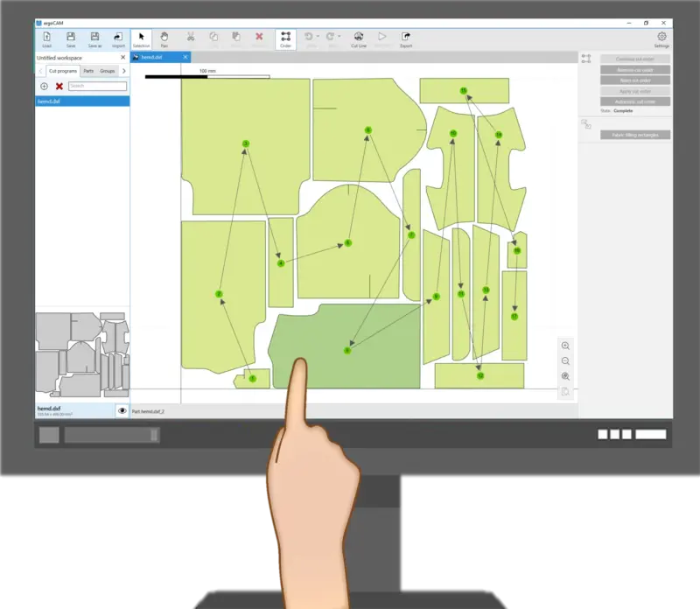Click the Fabric filling rectangles button

(635, 135)
